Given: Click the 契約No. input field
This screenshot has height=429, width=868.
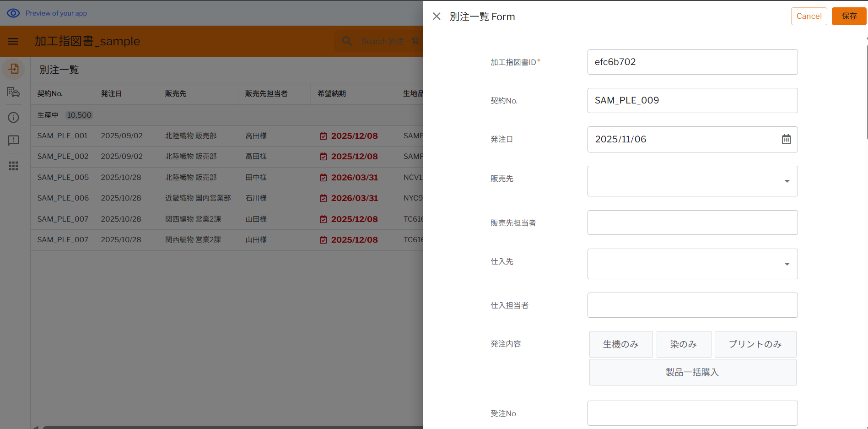Looking at the screenshot, I should (692, 100).
